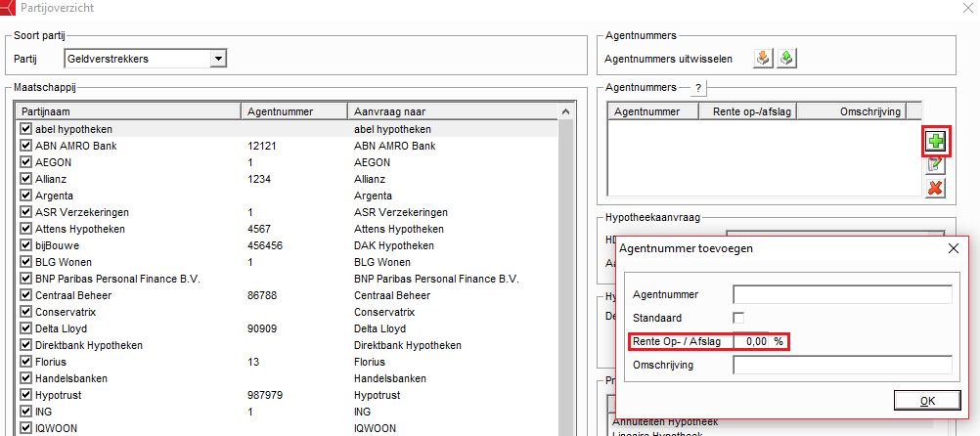Image resolution: width=980 pixels, height=436 pixels.
Task: Toggle the ASR Verzekeringen checkbox
Action: pos(25,212)
